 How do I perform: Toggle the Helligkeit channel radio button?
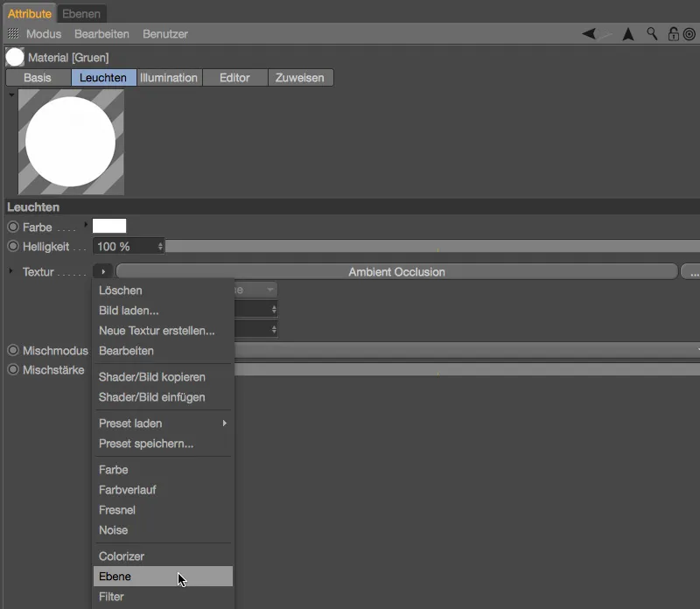pos(11,246)
